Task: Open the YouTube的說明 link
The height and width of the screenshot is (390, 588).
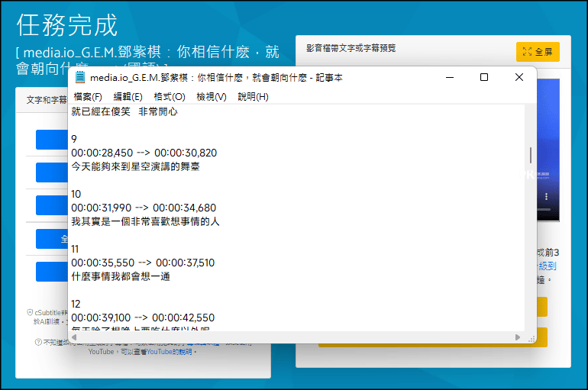Action: (169, 352)
